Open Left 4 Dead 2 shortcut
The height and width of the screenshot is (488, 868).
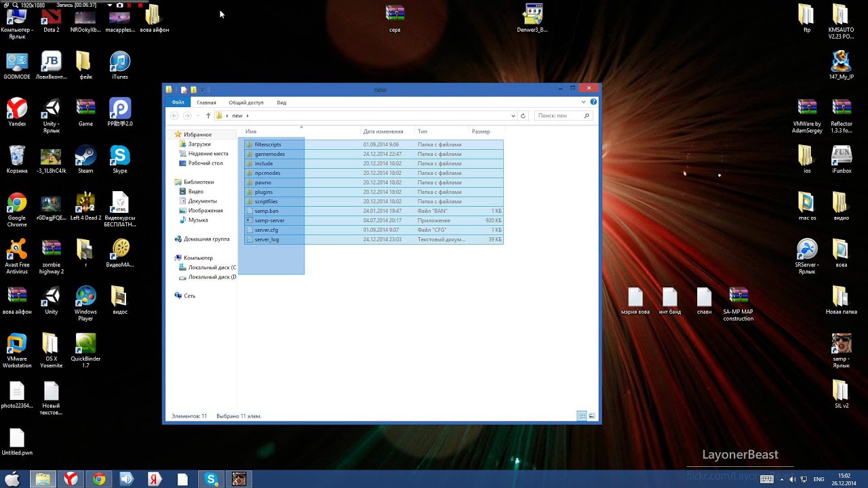(85, 207)
